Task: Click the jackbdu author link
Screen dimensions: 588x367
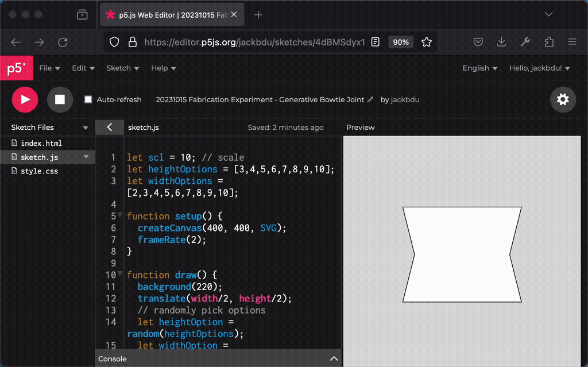Action: point(405,100)
